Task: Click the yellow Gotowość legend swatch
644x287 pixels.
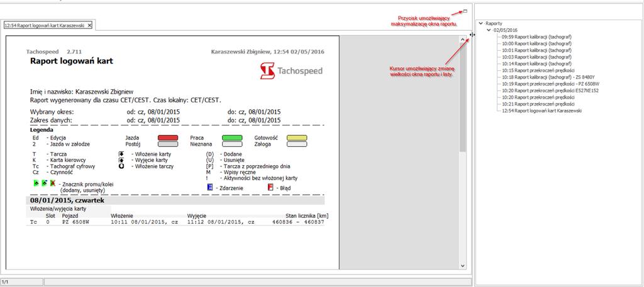Action: [297, 138]
